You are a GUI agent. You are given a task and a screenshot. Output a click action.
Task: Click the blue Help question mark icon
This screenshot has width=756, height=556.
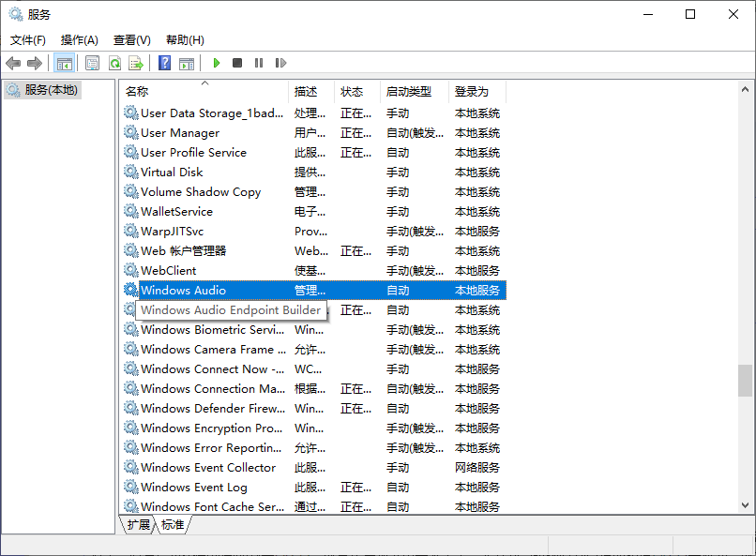coord(165,63)
